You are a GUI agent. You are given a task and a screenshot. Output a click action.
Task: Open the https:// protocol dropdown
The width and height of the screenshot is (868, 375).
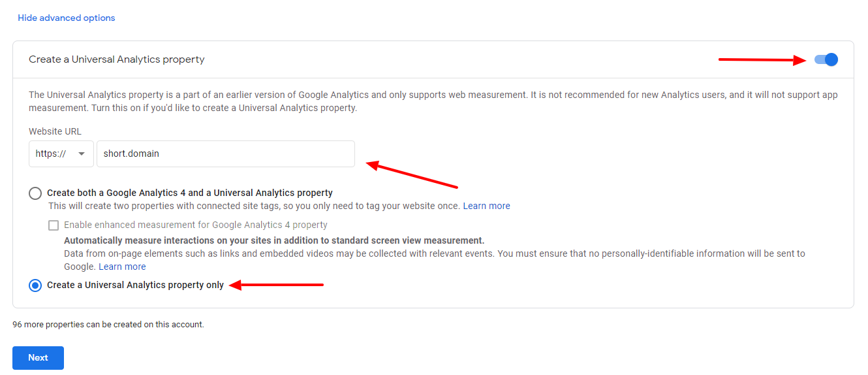point(61,154)
